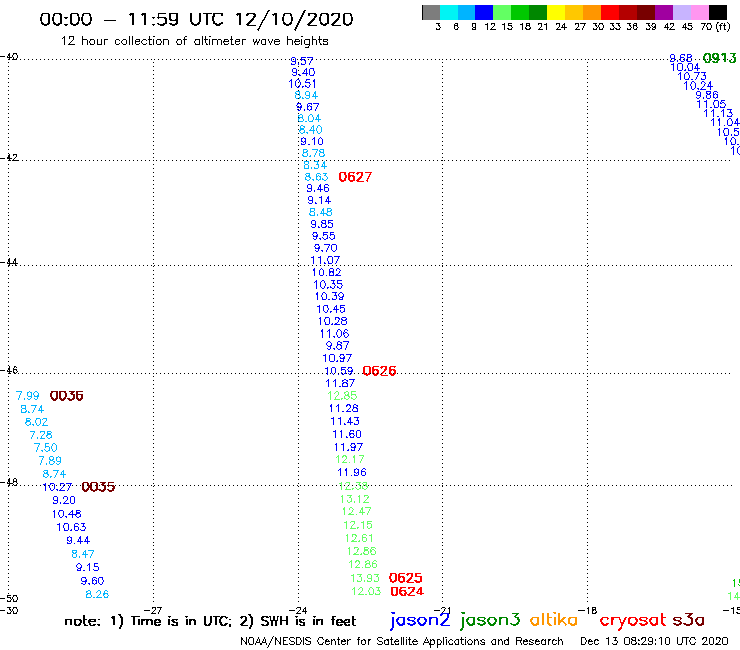This screenshot has height=650, width=740.
Task: Select the Dec 13 08:29:10 UTC timestamp
Action: coord(654,641)
